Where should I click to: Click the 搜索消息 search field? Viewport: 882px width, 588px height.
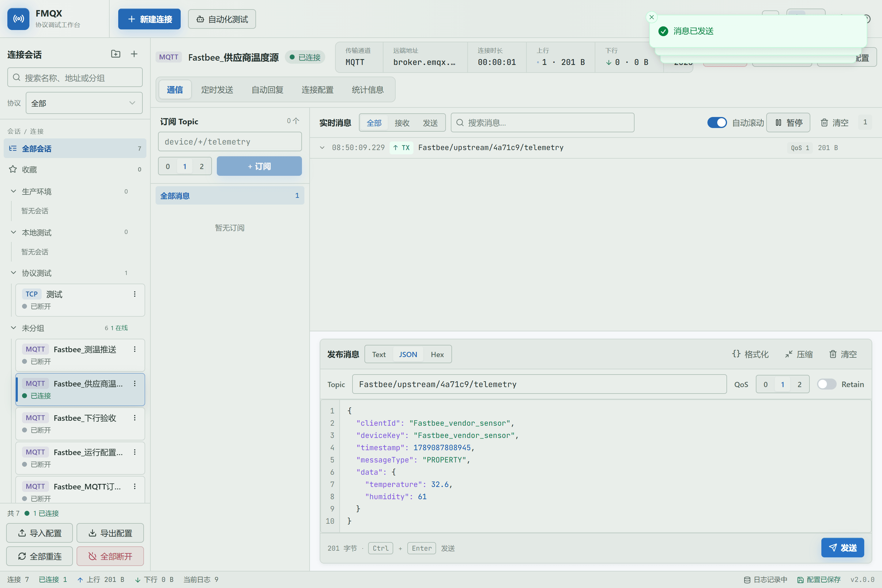pos(543,123)
